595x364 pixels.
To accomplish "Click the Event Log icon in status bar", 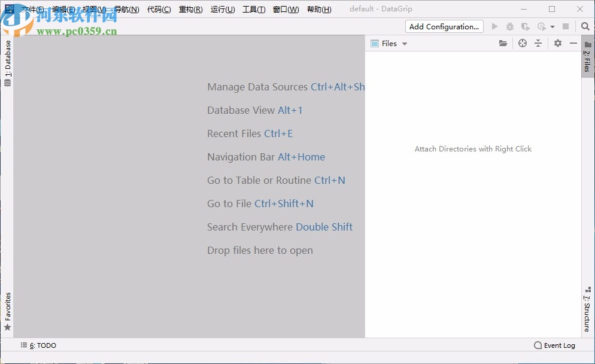I will point(538,345).
